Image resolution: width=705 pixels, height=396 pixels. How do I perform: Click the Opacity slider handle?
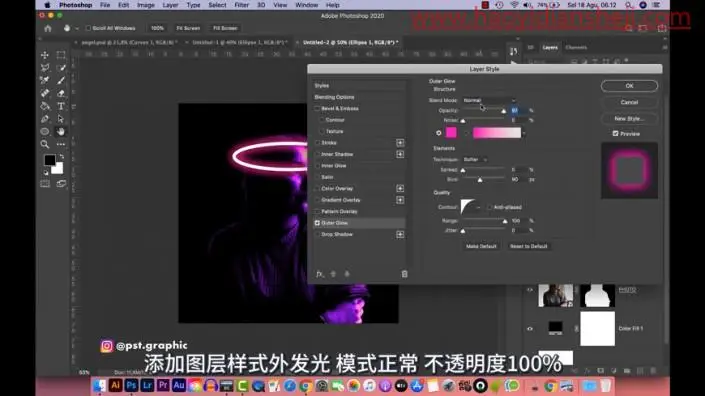504,111
